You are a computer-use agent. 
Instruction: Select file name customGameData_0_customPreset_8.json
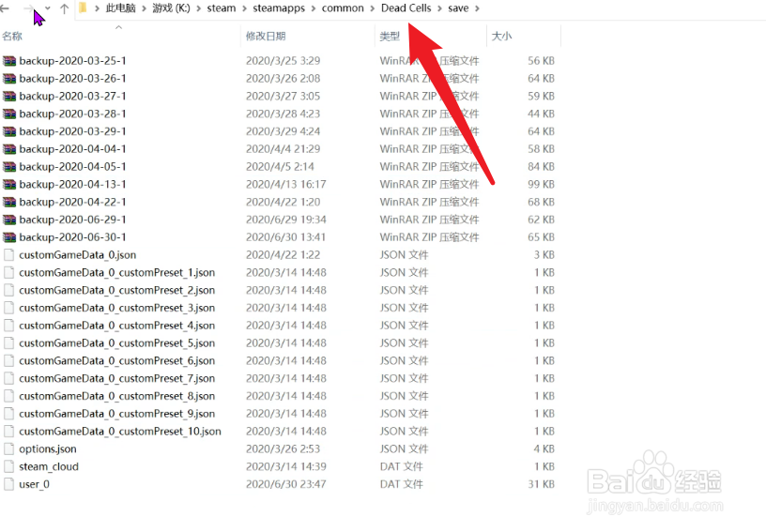116,396
